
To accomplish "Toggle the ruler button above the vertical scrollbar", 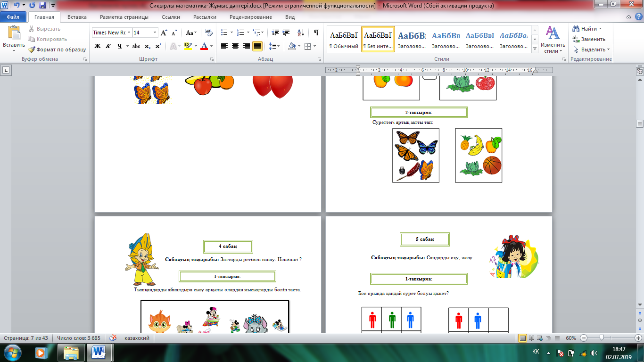I will coord(640,70).
